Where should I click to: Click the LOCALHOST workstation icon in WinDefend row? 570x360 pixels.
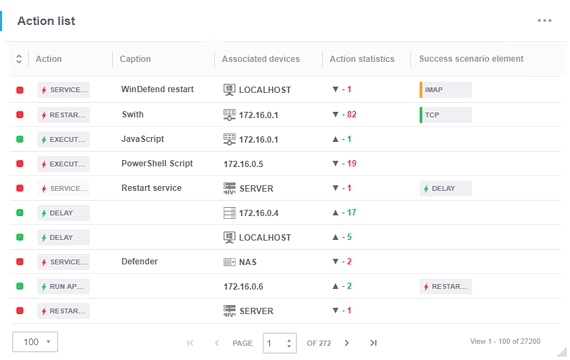coord(229,89)
